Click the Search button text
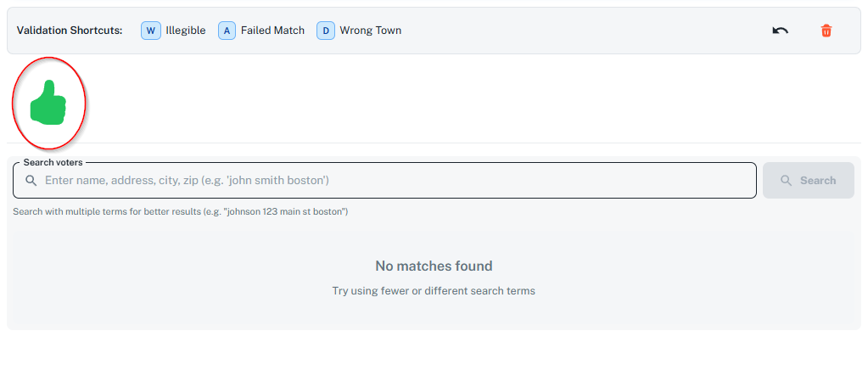The height and width of the screenshot is (370, 868). pos(817,181)
